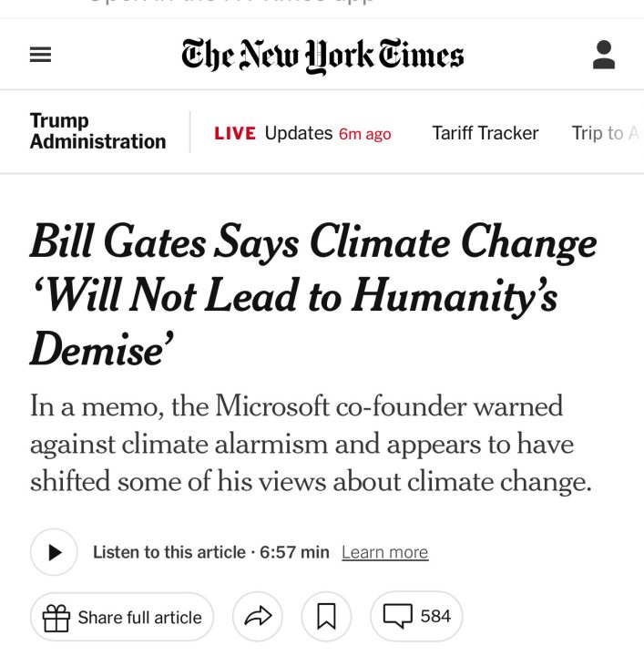644x656 pixels.
Task: Click the share arrow icon
Action: [x=258, y=617]
